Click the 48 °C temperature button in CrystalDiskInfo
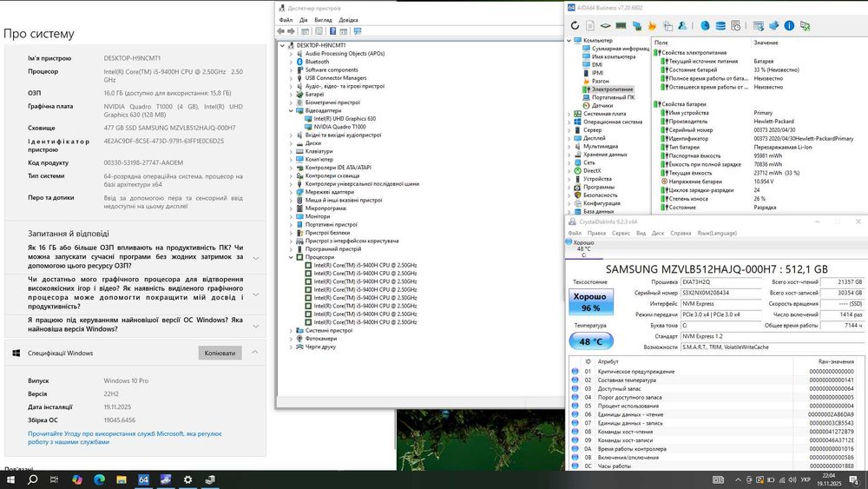Viewport: 868px width, 489px height. pos(590,341)
